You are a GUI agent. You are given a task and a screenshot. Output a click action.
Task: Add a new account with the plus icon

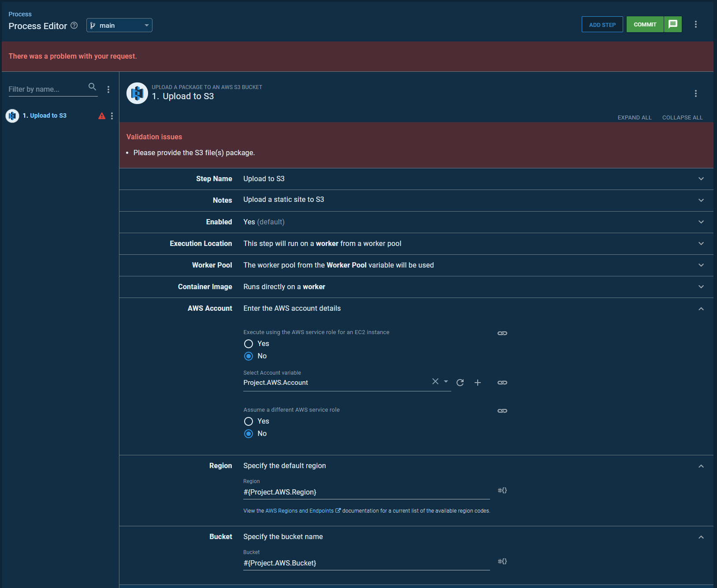tap(478, 382)
